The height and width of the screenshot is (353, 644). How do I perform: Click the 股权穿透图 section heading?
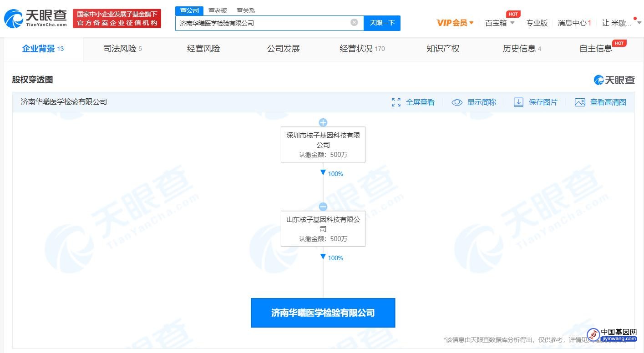point(32,80)
